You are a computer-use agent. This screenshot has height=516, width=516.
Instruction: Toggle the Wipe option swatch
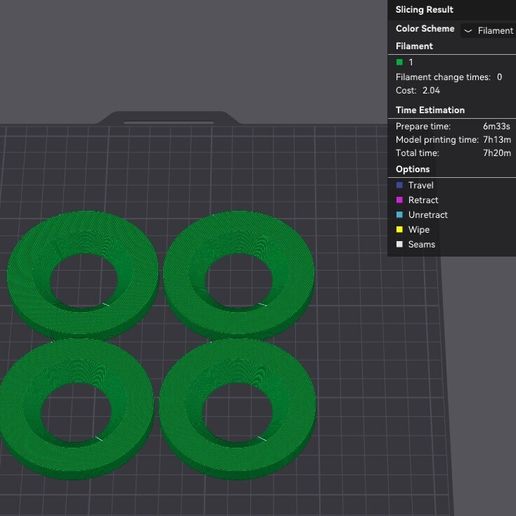tap(399, 229)
